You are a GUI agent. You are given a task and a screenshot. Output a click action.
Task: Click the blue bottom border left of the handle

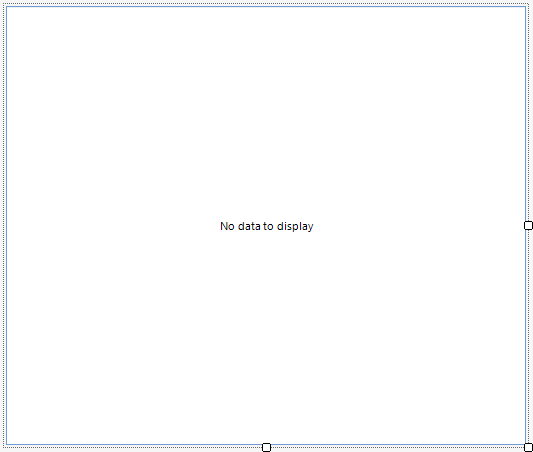click(136, 445)
